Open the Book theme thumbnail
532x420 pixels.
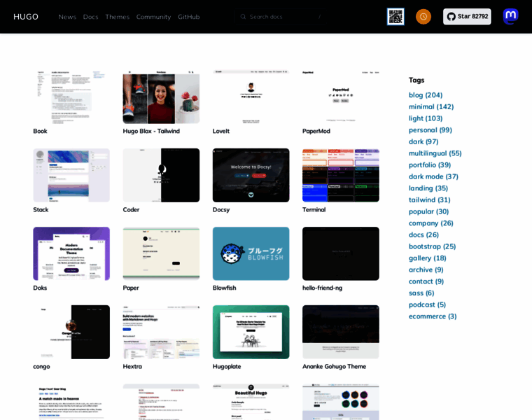point(71,97)
